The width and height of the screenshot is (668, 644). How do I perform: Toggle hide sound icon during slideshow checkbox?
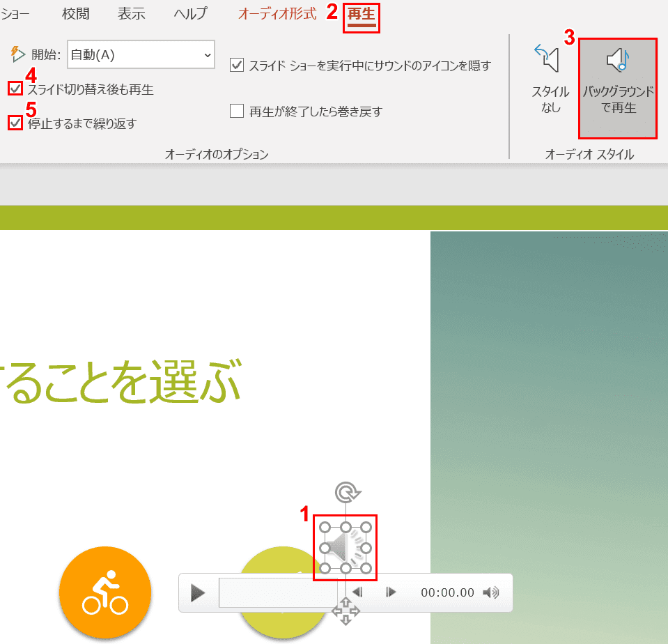(237, 66)
